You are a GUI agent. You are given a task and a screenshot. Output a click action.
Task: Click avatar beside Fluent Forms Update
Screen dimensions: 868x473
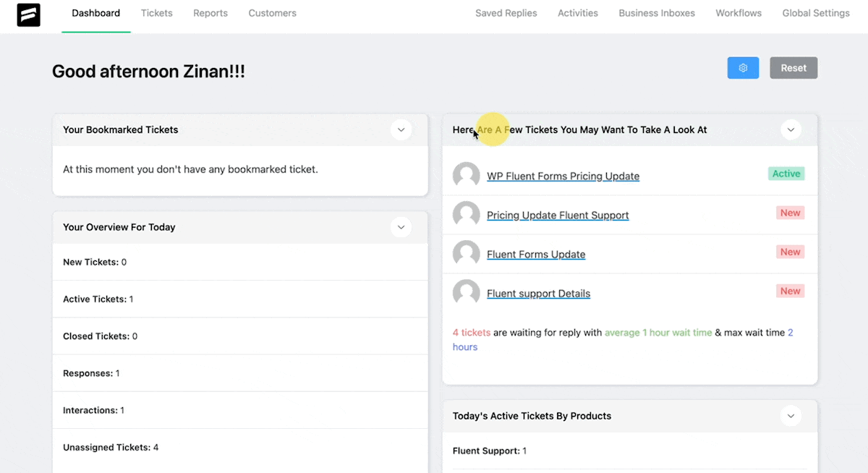pos(467,254)
